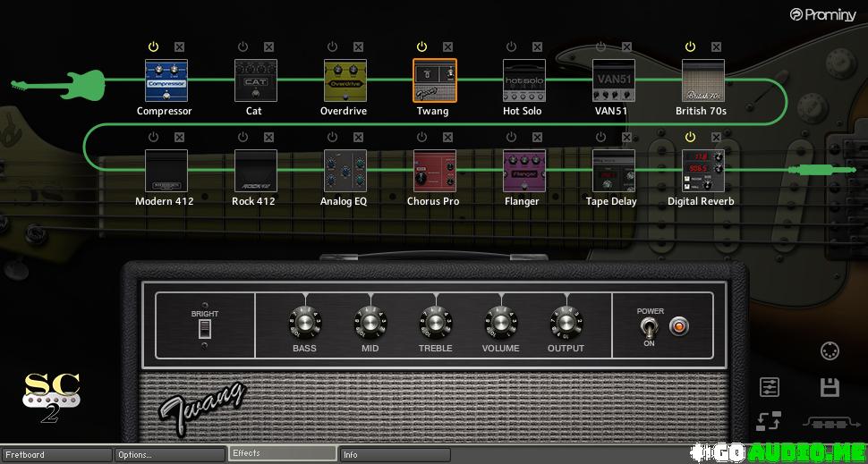Select the Tape Delay effect

(x=613, y=171)
